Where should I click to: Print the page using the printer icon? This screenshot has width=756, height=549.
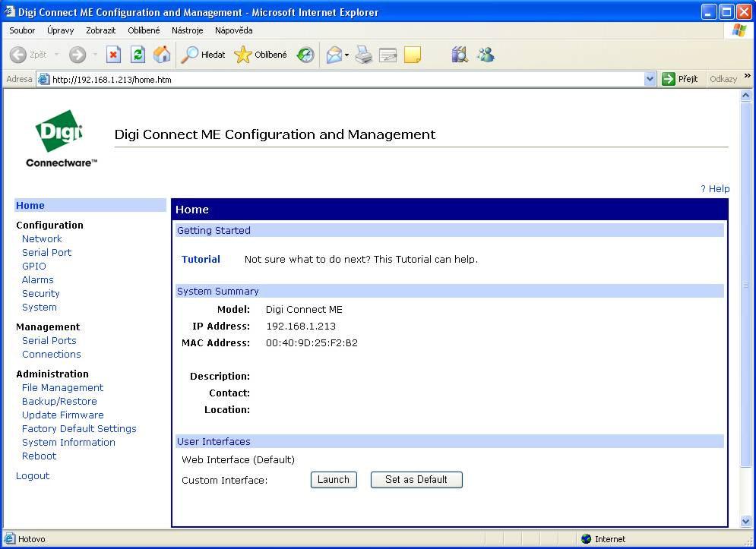pyautogui.click(x=364, y=55)
